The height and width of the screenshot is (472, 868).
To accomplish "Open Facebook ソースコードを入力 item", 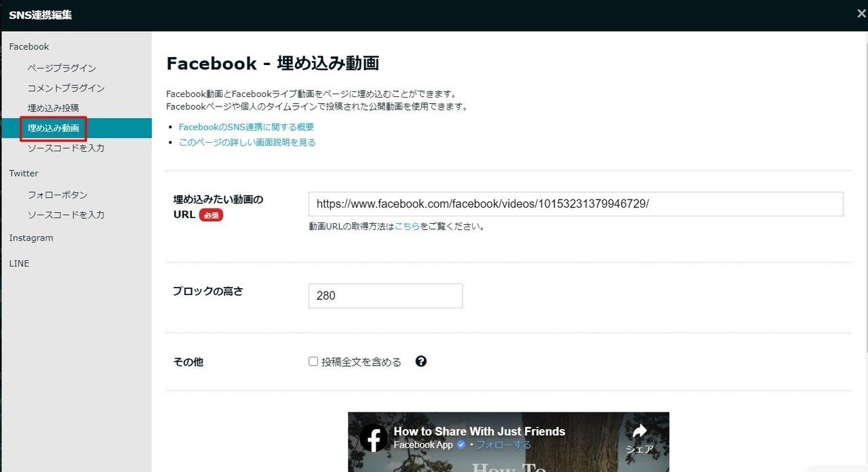I will click(x=66, y=148).
